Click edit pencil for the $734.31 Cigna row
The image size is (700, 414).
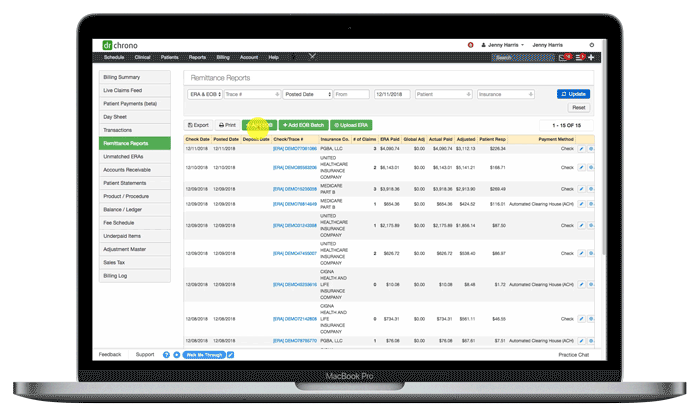pyautogui.click(x=581, y=319)
